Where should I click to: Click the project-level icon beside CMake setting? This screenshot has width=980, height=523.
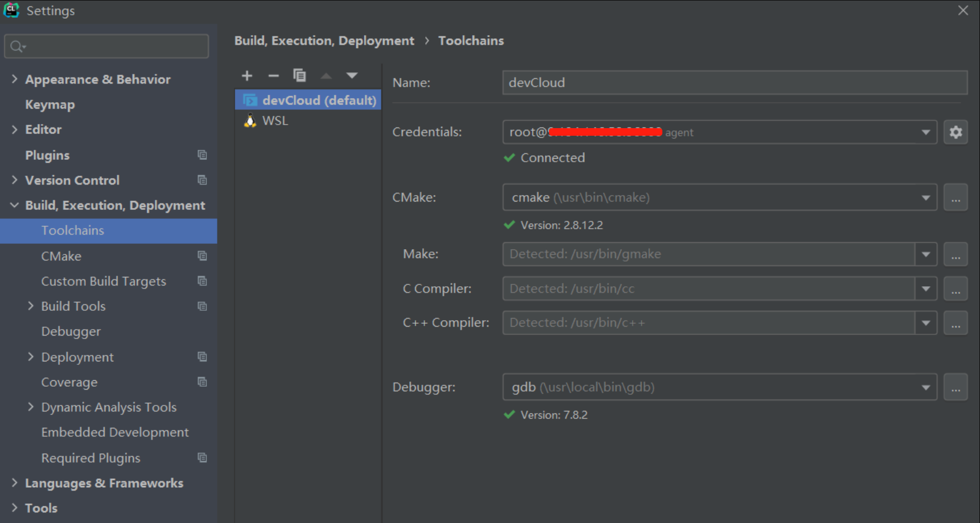(x=203, y=256)
